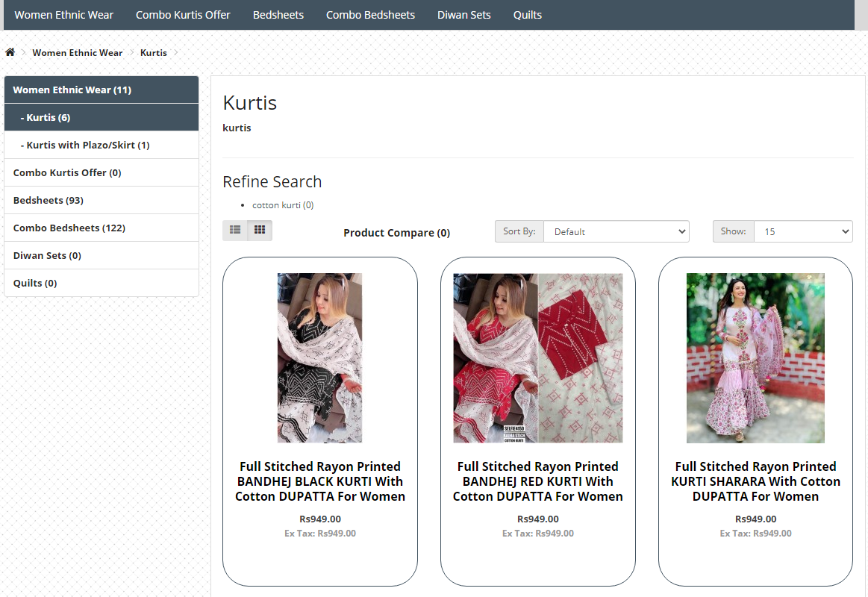Open Red Bandhej Kurti product image

point(537,358)
